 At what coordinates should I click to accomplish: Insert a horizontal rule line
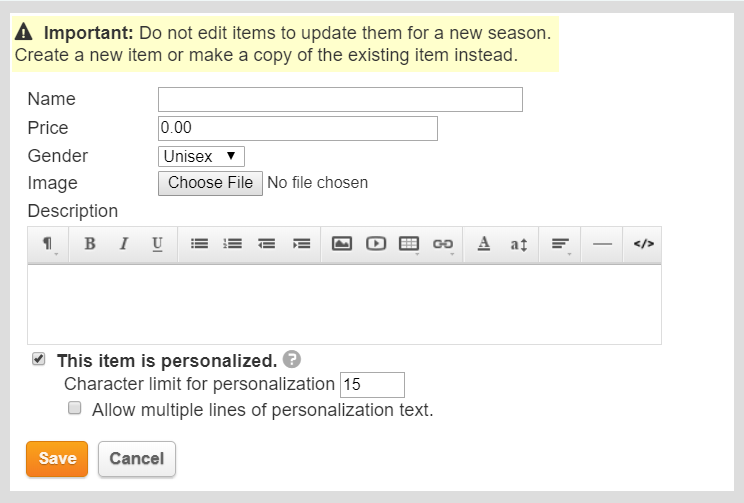[x=602, y=244]
